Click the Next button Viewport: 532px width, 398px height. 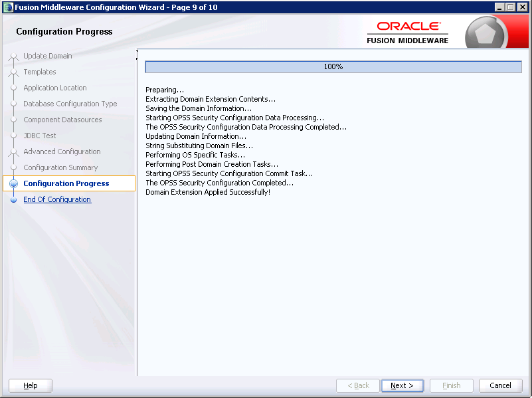(402, 385)
